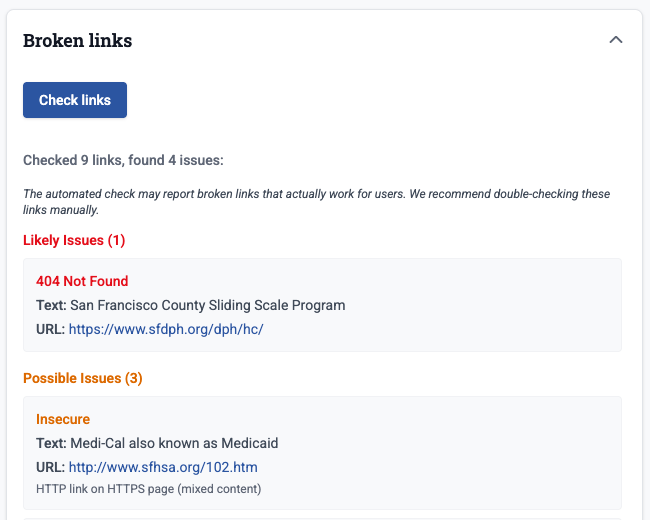Viewport: 650px width, 520px height.
Task: Click the 404 Not Found status label
Action: pos(82,281)
